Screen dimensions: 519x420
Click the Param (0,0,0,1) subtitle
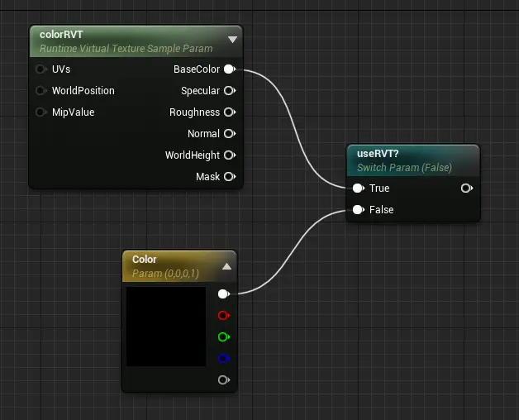point(165,274)
